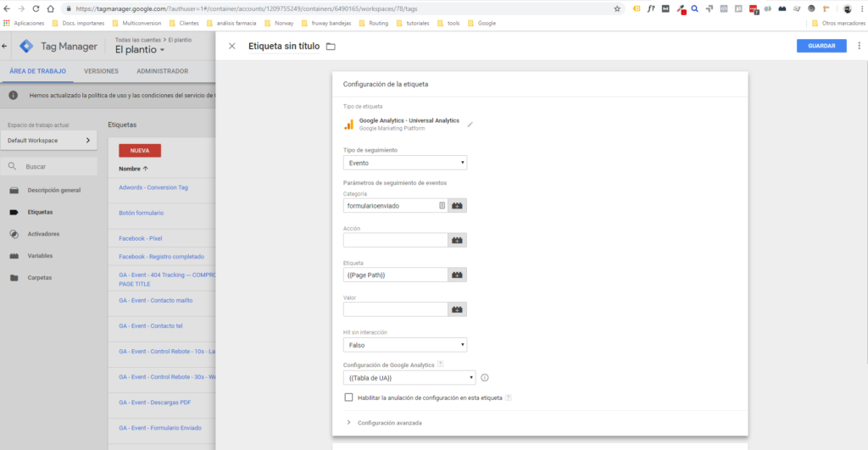The image size is (868, 450).
Task: Open Descripción general in the sidebar
Action: 53,191
